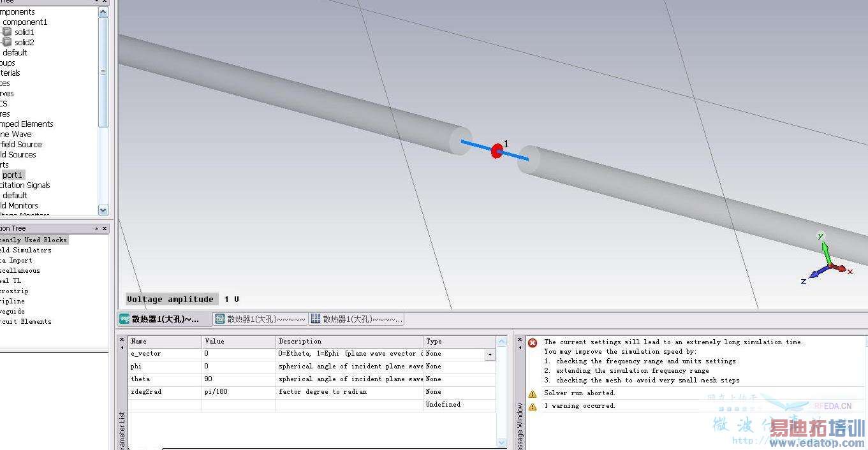Click the pi/180 value cell
This screenshot has height=450, width=868.
pos(239,392)
